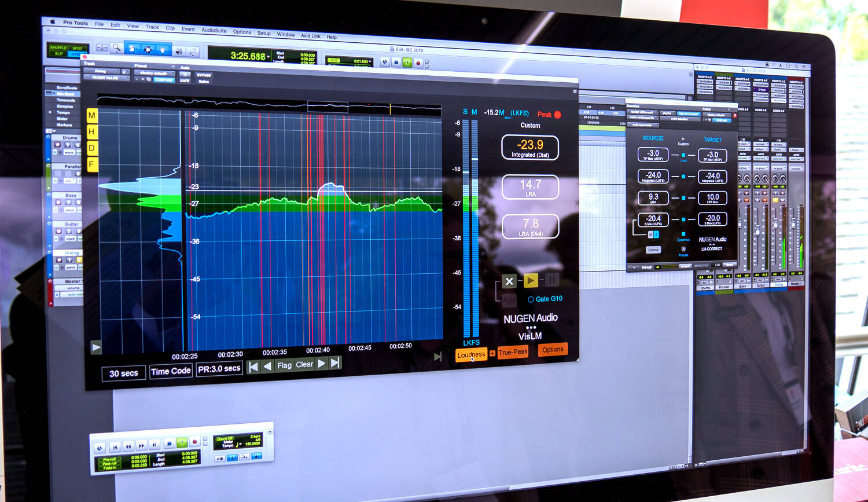The width and height of the screenshot is (868, 502).
Task: Jump to first flag in VisLM history
Action: pos(253,366)
